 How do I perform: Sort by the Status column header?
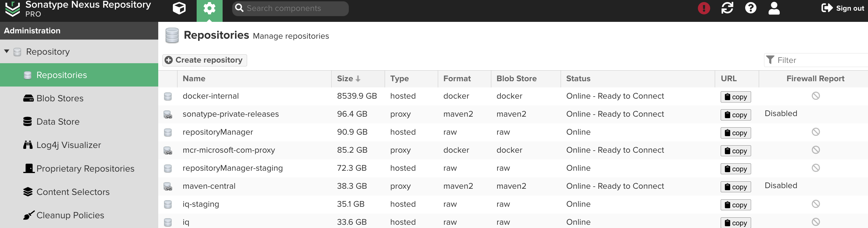click(x=637, y=79)
